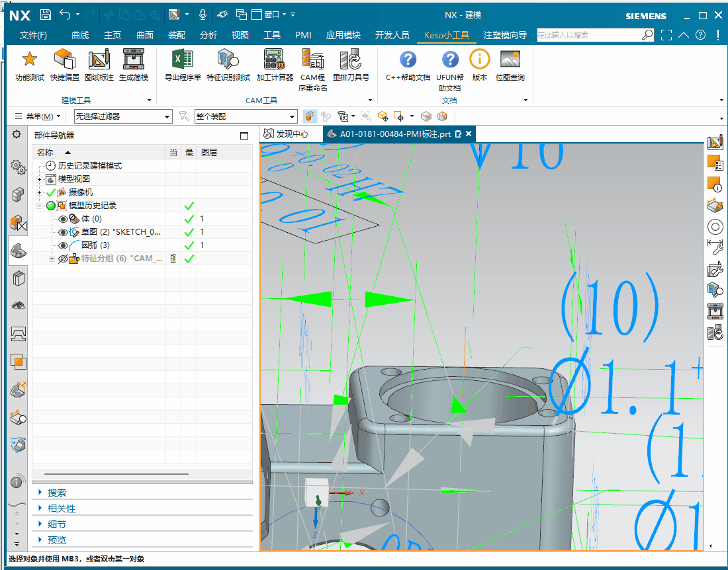Toggle visibility of 体 (0)

(x=63, y=219)
